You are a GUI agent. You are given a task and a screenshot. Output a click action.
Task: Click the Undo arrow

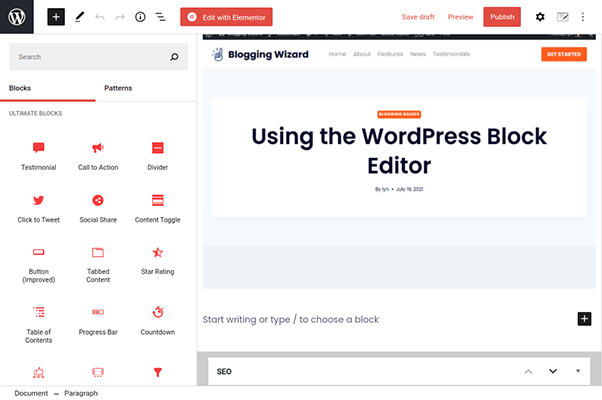click(100, 17)
